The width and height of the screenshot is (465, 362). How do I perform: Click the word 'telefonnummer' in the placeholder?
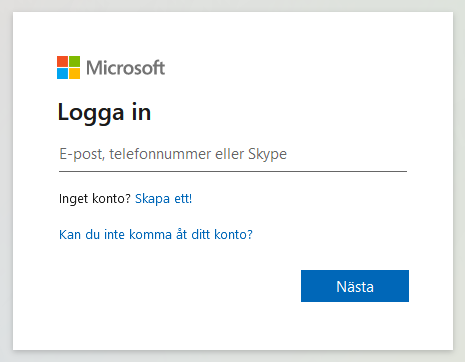(160, 154)
